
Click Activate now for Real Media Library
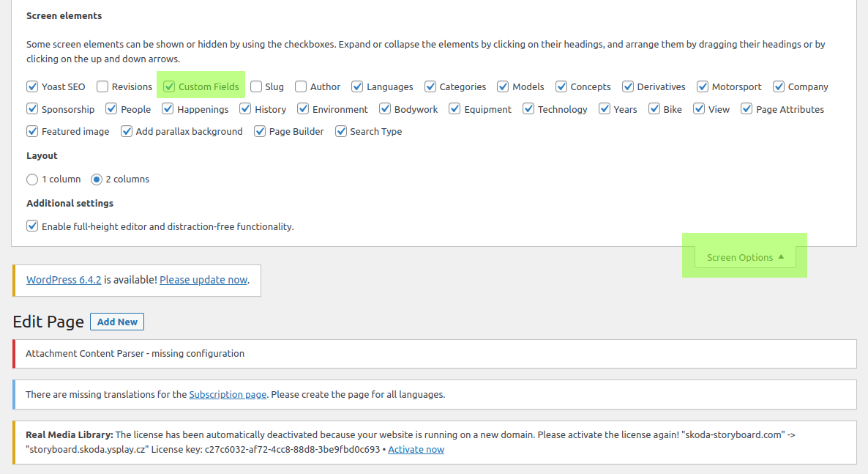[x=416, y=450]
